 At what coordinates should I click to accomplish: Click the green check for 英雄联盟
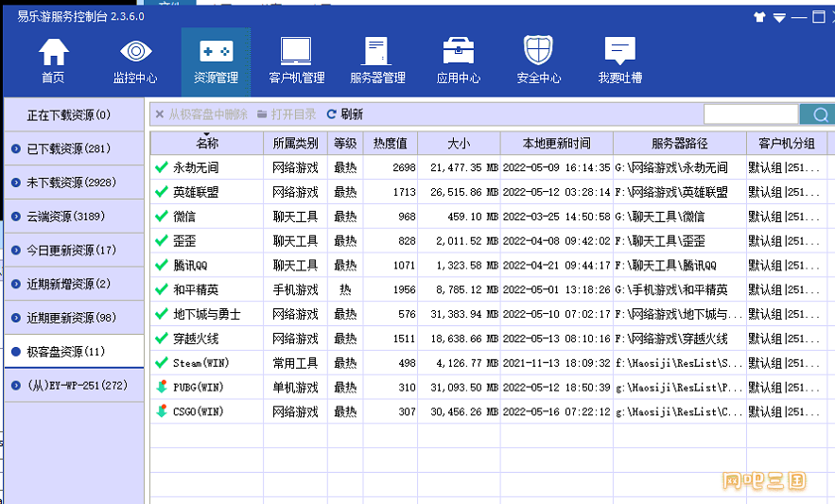click(x=162, y=192)
